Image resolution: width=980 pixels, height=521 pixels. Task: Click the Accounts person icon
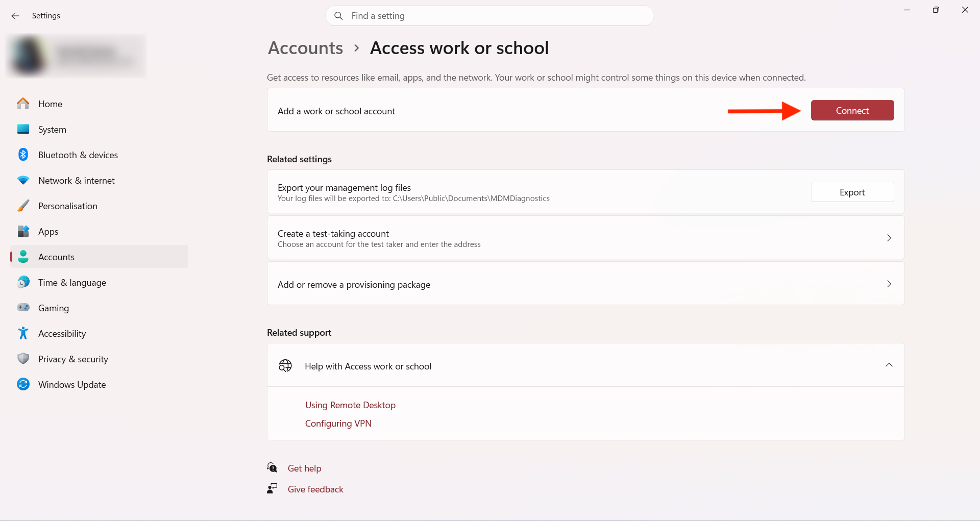pos(23,257)
